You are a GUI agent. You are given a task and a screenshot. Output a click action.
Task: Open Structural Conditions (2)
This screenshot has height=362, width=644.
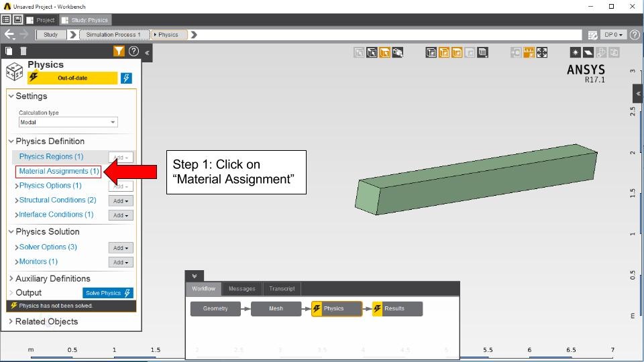(58, 200)
